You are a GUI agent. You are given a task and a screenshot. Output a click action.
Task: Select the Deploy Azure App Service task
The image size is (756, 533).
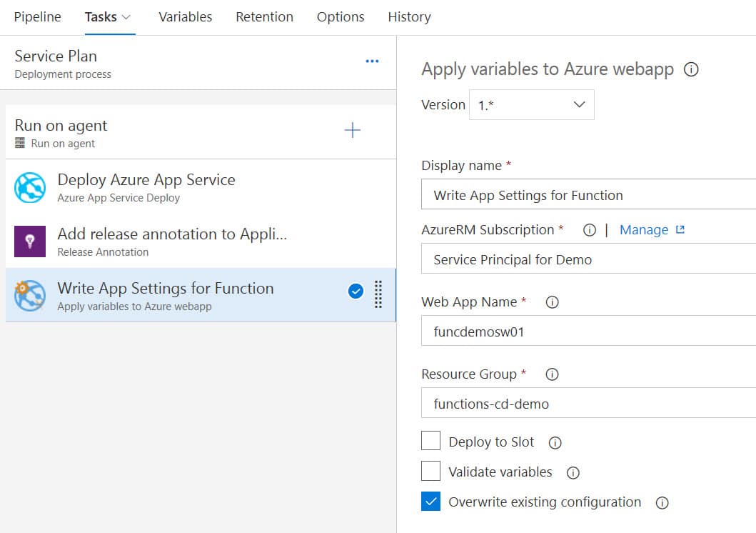201,187
